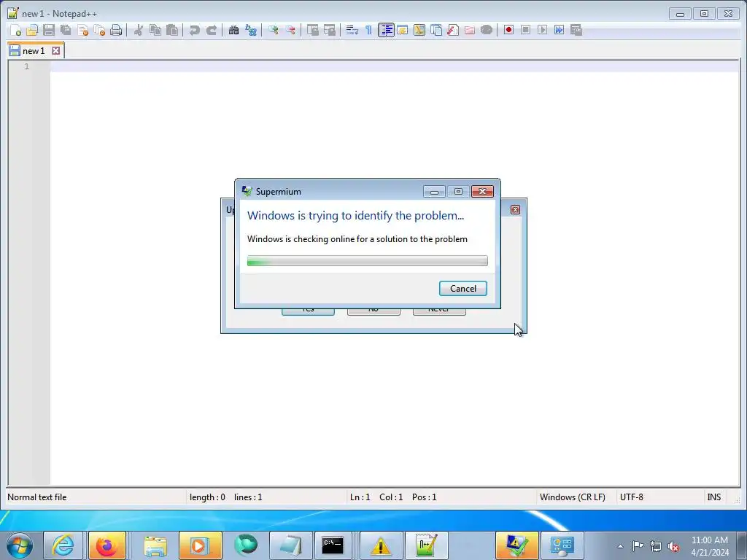This screenshot has height=560, width=747.
Task: Zoom out with the magnifier minus icon
Action: coord(290,30)
